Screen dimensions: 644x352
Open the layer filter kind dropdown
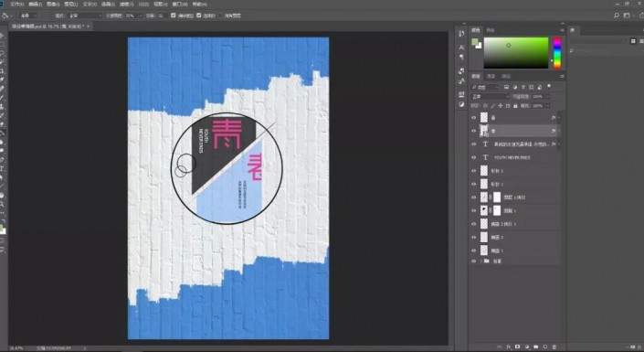coord(485,87)
